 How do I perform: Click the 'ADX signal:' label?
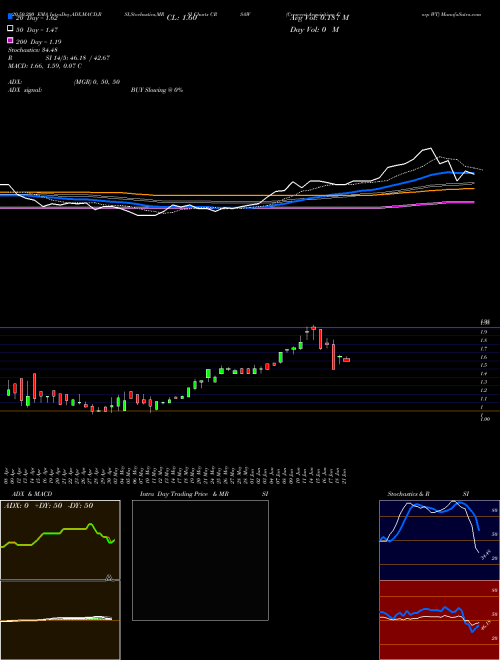click(25, 90)
